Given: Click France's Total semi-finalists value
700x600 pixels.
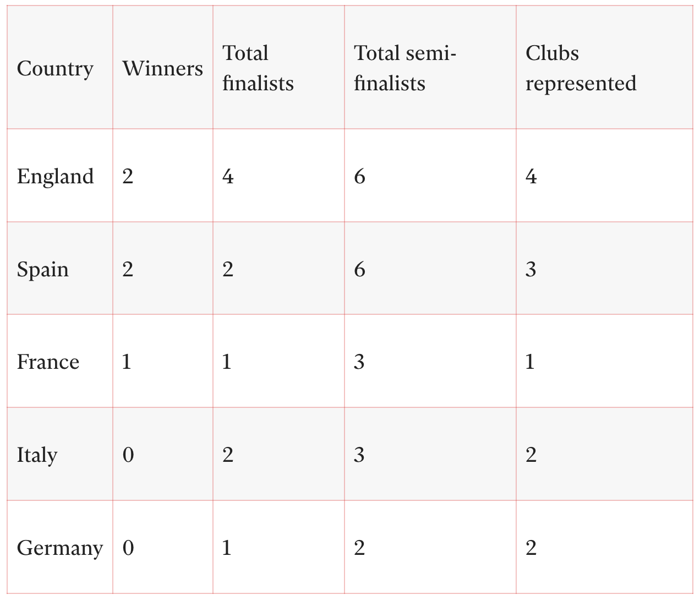Looking at the screenshot, I should [359, 362].
